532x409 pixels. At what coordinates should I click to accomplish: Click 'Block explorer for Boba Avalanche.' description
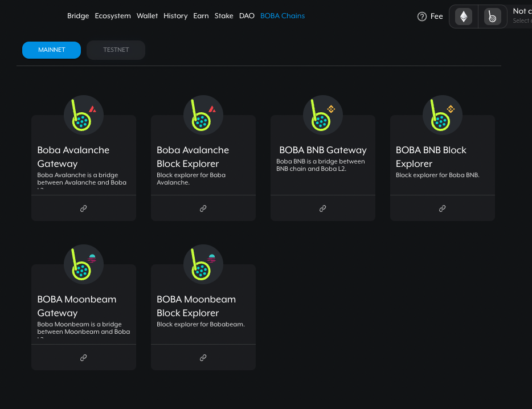(191, 179)
